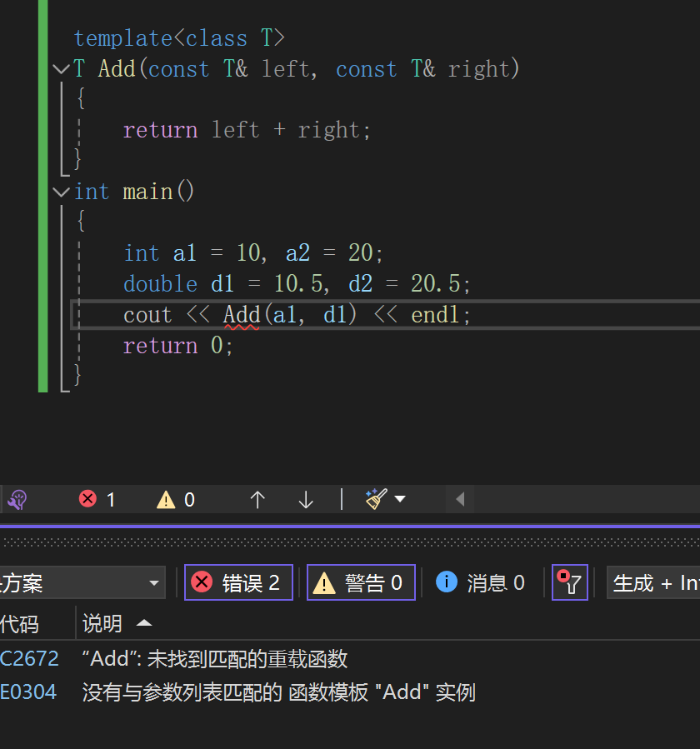Click the 'template<class T>' line

pos(179,38)
